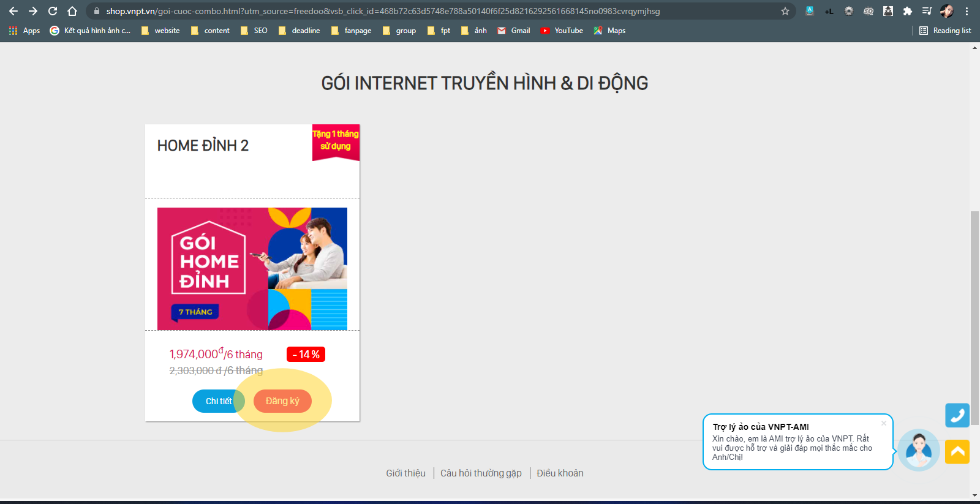
Task: Open the blue keyboard 'A' extension
Action: (809, 11)
